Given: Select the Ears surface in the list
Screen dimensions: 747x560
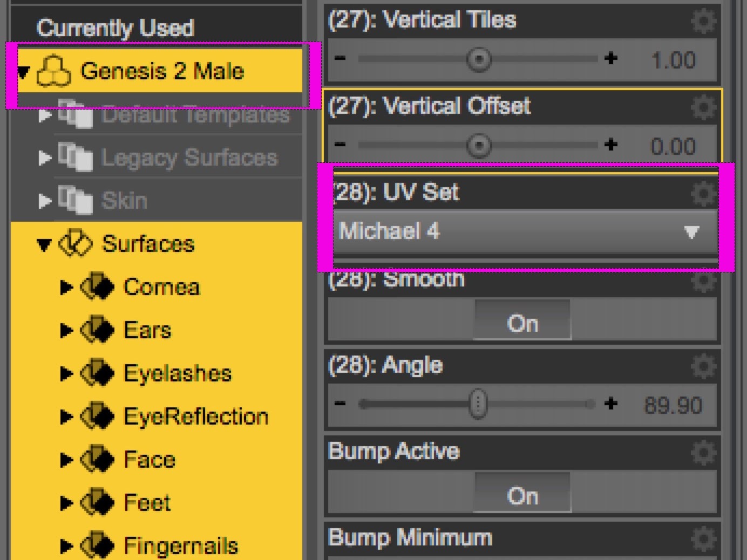Looking at the screenshot, I should point(147,330).
